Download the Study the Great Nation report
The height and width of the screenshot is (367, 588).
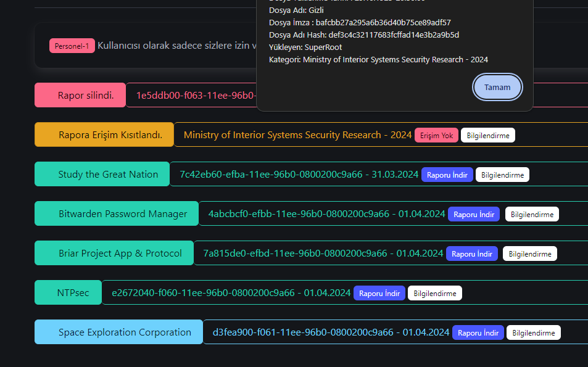click(447, 175)
